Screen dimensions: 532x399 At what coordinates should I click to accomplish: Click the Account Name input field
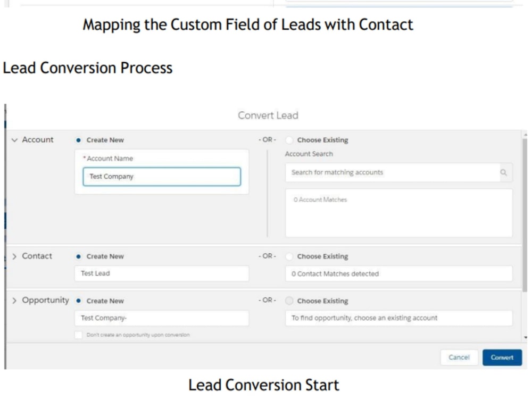(x=161, y=177)
